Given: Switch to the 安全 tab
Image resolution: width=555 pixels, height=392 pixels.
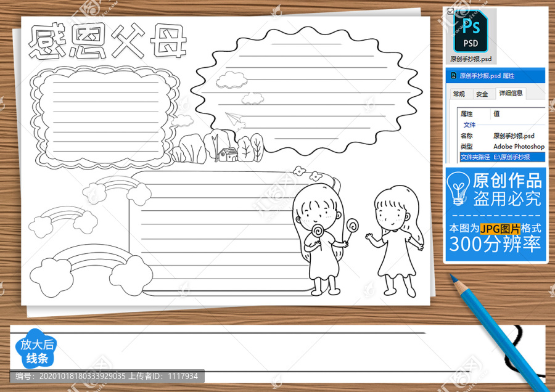Looking at the screenshot, I should [x=482, y=94].
